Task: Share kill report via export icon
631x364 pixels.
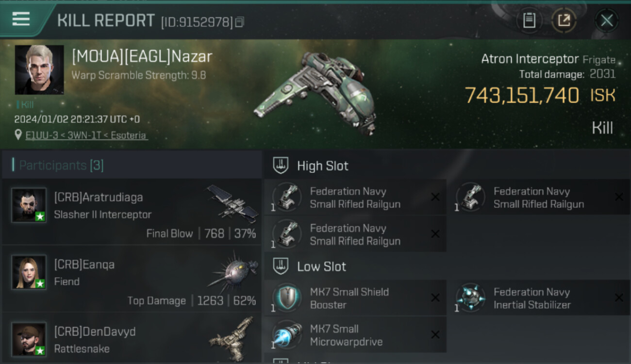Action: pyautogui.click(x=564, y=20)
